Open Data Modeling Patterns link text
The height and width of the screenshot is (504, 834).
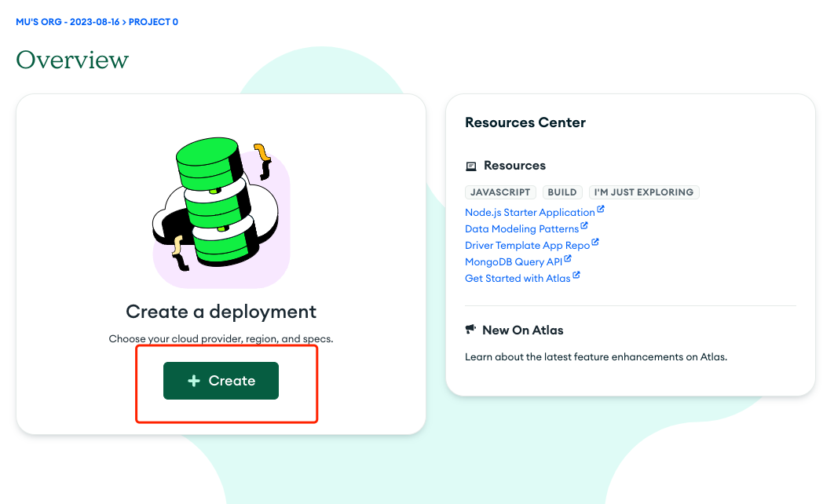521,229
